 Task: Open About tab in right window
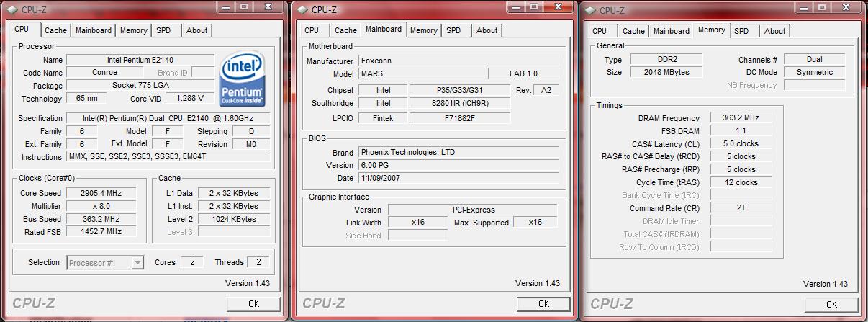click(x=774, y=31)
